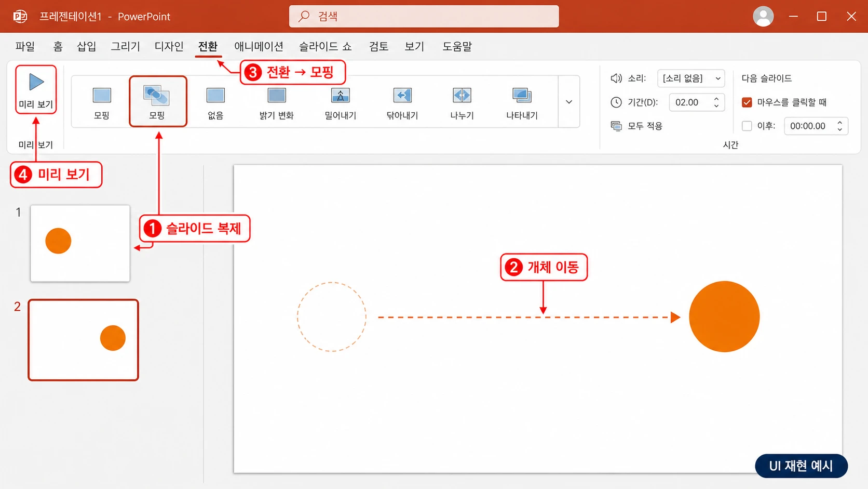Click the 모두 적용 button
Screen dimensions: 868x489
636,126
